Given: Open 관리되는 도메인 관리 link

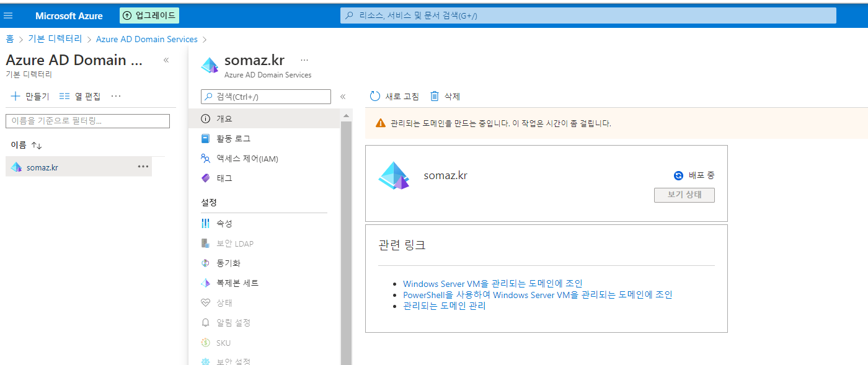Looking at the screenshot, I should pyautogui.click(x=445, y=306).
